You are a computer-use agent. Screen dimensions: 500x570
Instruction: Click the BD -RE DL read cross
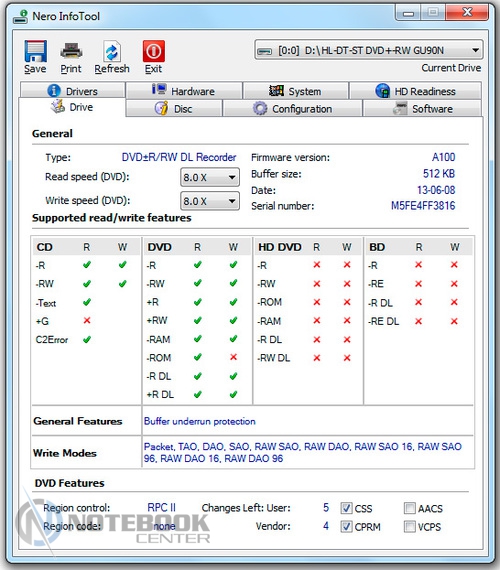pos(419,321)
